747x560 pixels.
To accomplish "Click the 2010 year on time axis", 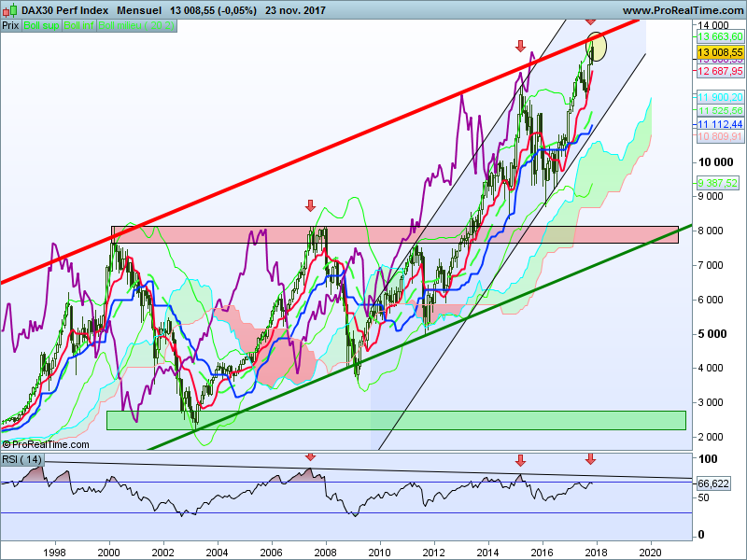I will click(380, 553).
